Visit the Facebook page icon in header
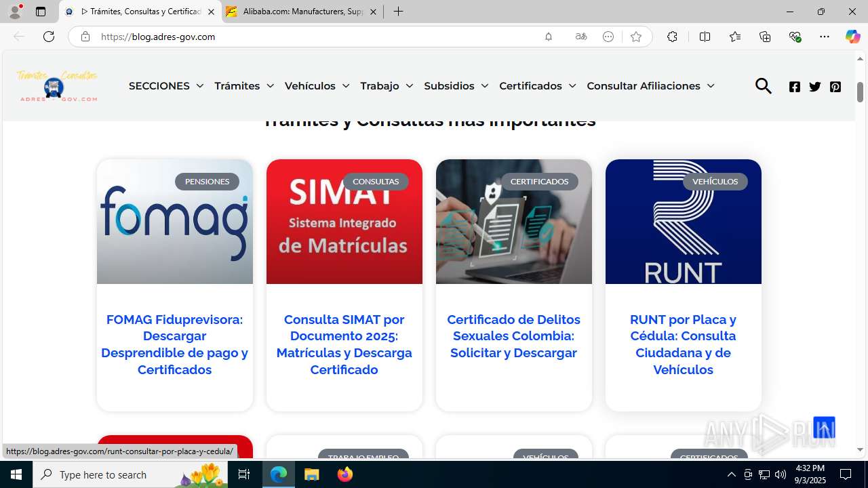Image resolution: width=868 pixels, height=488 pixels. [795, 87]
